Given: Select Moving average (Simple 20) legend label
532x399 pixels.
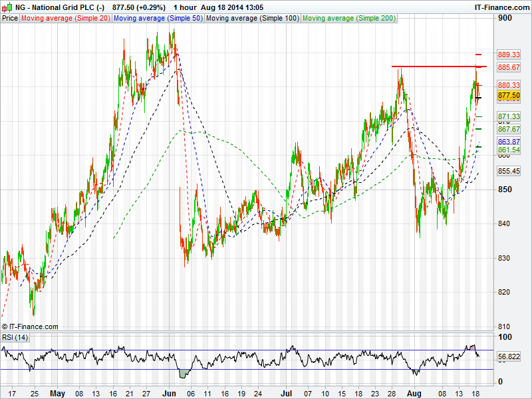Looking at the screenshot, I should click(65, 19).
